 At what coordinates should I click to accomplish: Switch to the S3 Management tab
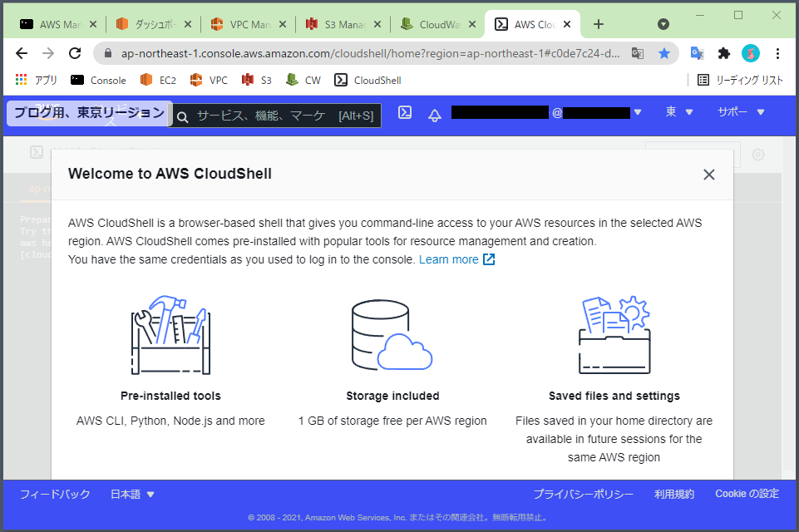(x=337, y=24)
